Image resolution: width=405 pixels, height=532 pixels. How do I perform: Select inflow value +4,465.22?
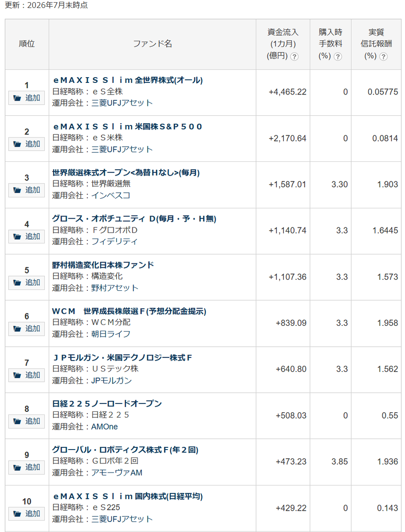tap(287, 92)
